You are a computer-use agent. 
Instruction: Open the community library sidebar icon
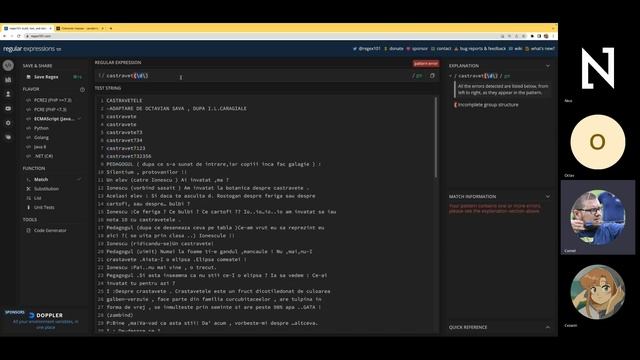tap(8, 80)
